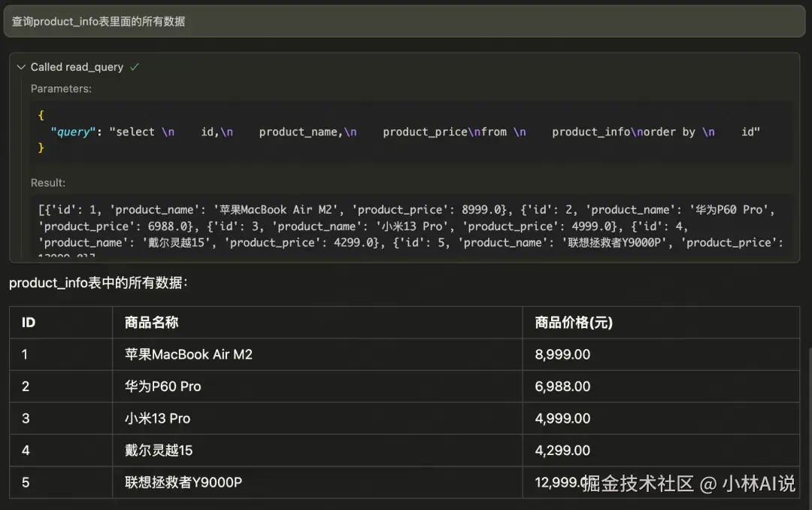Click the green checkmark beside read_query
The width and height of the screenshot is (812, 510).
pos(135,66)
